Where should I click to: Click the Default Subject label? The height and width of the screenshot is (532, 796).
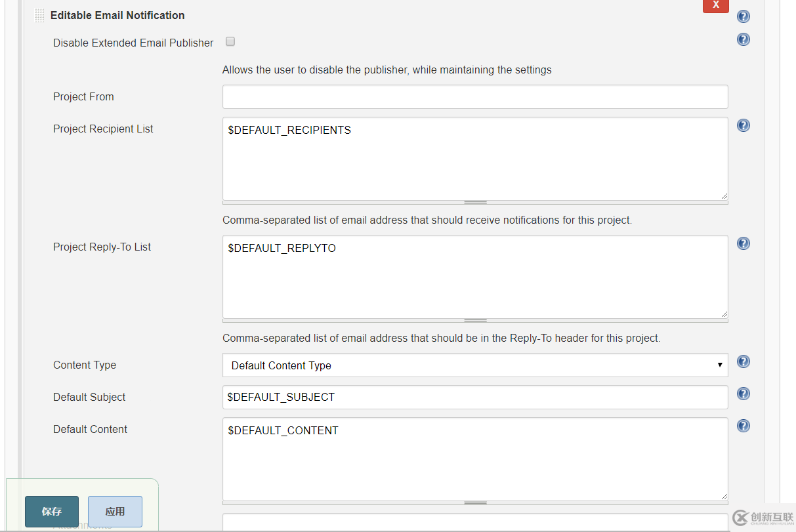pos(89,397)
